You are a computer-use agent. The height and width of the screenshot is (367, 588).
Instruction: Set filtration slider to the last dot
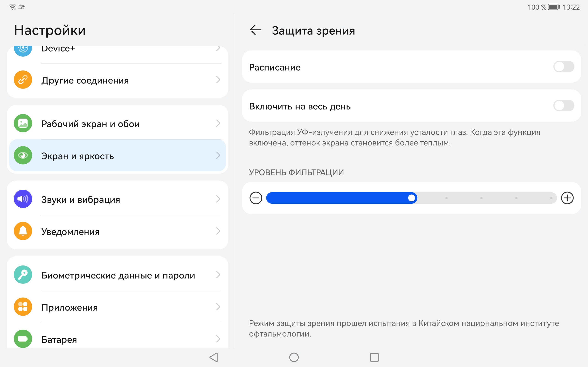click(x=551, y=198)
